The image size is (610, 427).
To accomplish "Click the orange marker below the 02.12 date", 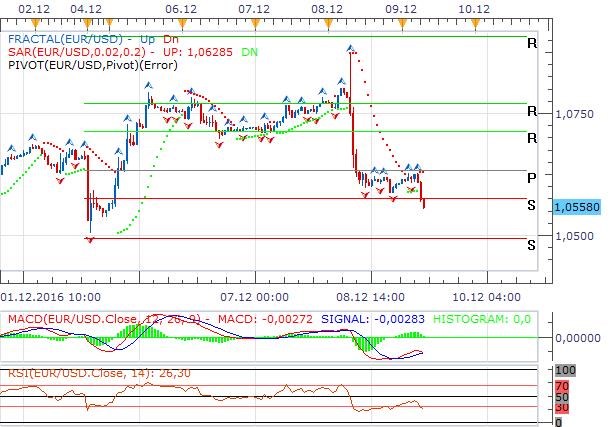I will (36, 21).
